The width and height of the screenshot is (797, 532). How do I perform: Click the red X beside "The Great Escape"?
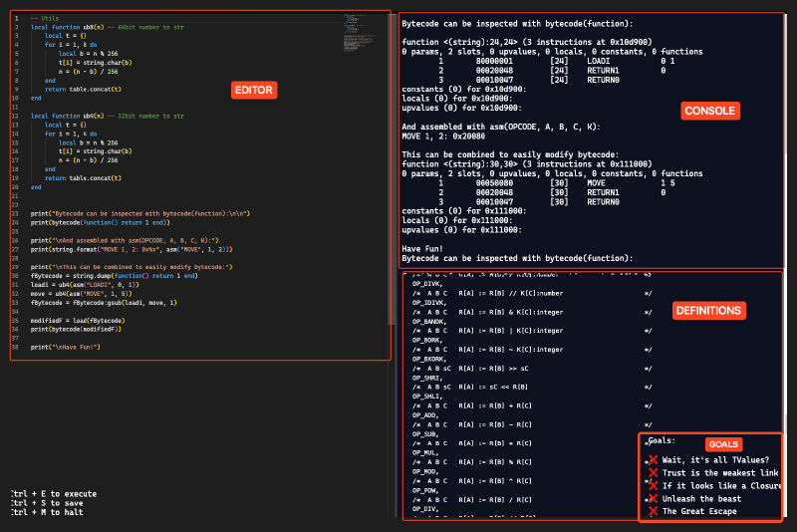tap(653, 511)
